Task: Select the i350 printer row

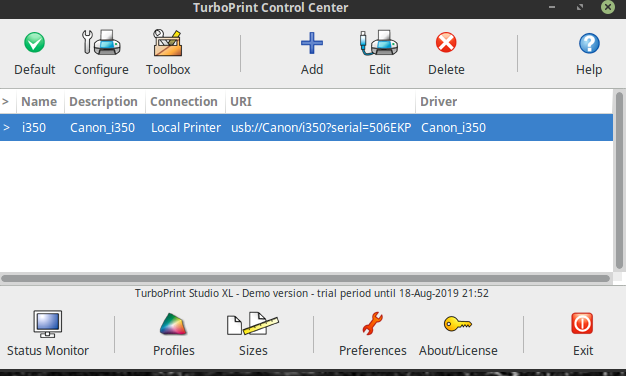Action: 306,127
